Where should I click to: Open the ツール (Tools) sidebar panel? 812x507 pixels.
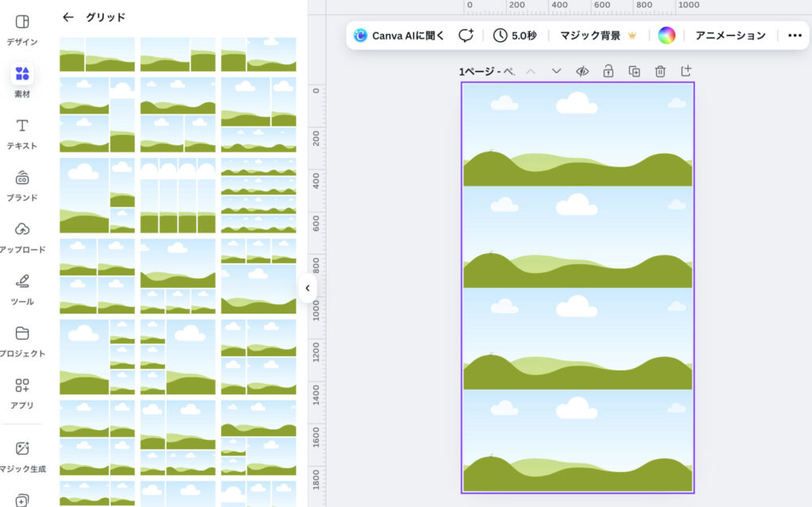click(x=22, y=288)
